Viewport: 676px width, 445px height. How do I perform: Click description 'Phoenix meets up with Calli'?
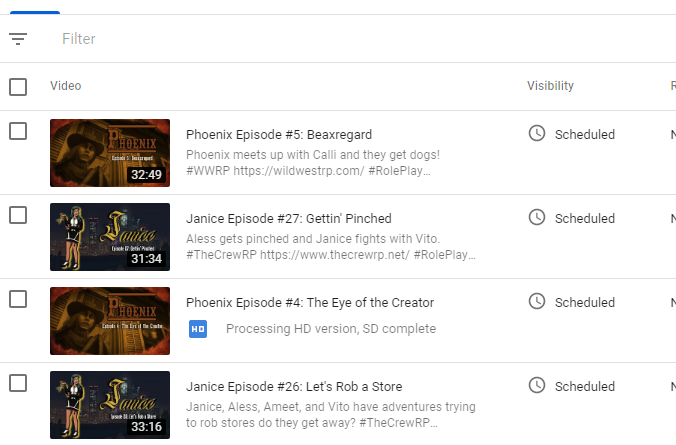[313, 163]
